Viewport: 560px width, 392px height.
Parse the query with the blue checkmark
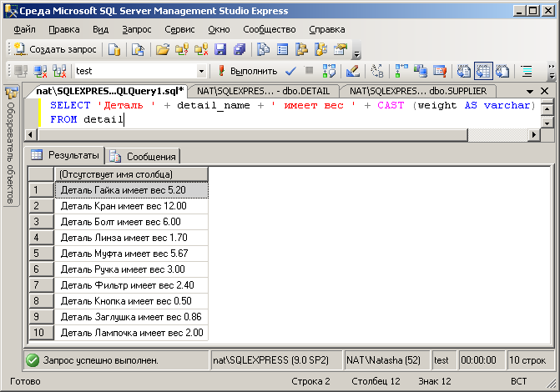pyautogui.click(x=290, y=71)
